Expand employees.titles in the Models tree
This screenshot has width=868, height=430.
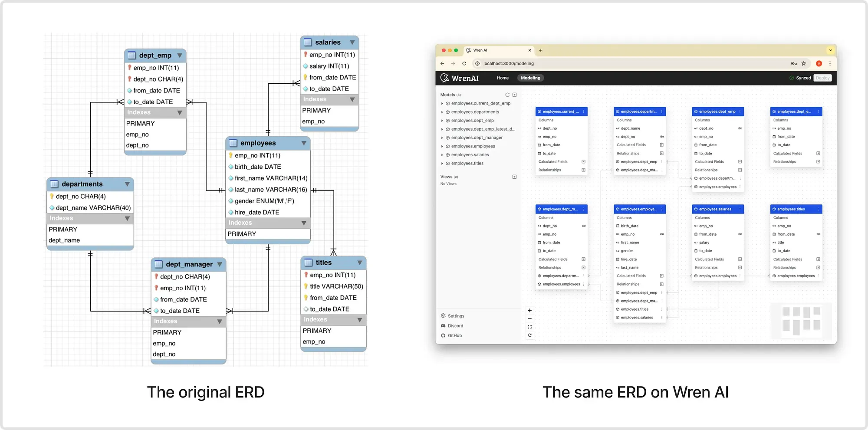(442, 164)
